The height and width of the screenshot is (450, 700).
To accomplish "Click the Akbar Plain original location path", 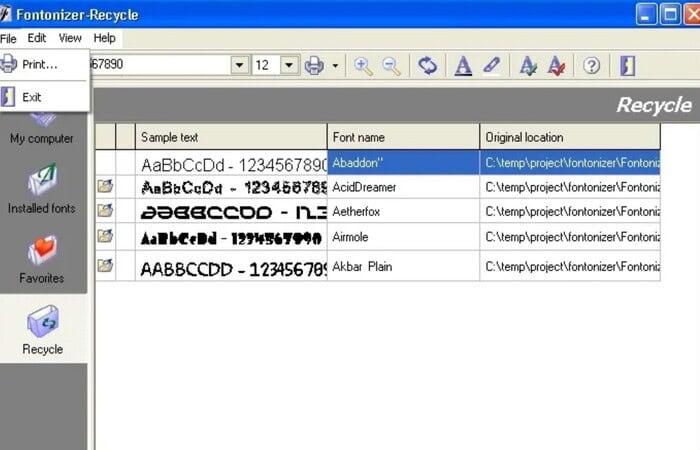I will pyautogui.click(x=570, y=266).
